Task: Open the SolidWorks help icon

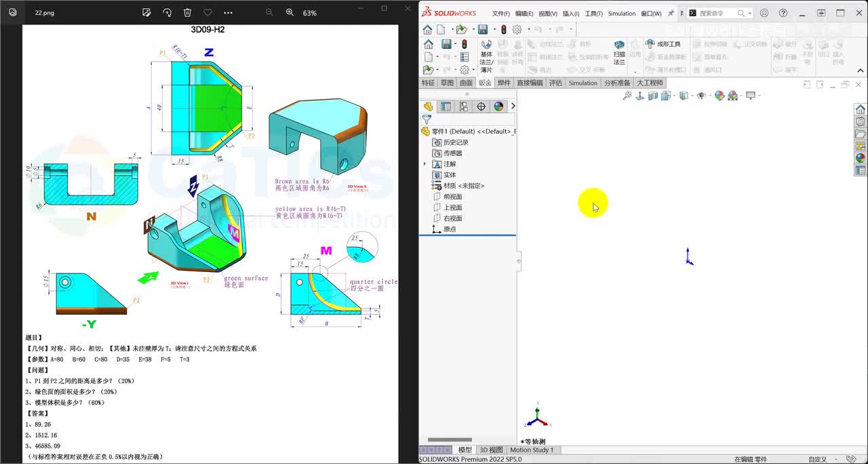Action: 783,13
